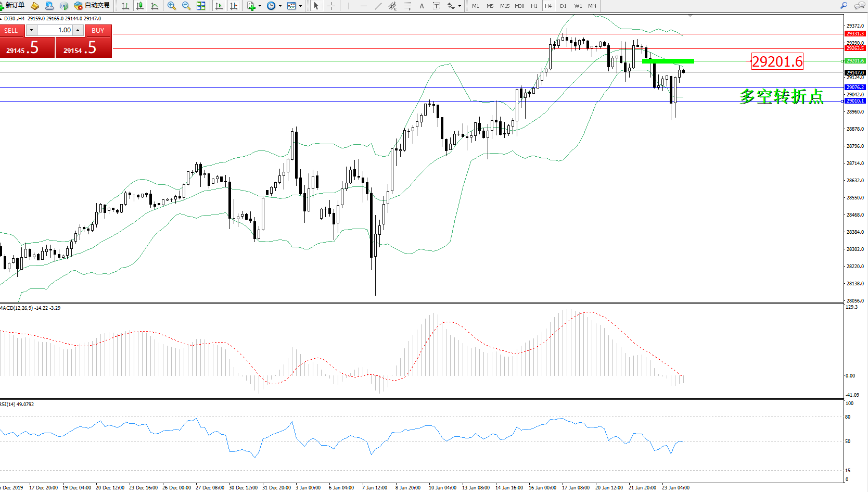868x492 pixels.
Task: Open the indicators list dropdown arrow
Action: pos(260,6)
